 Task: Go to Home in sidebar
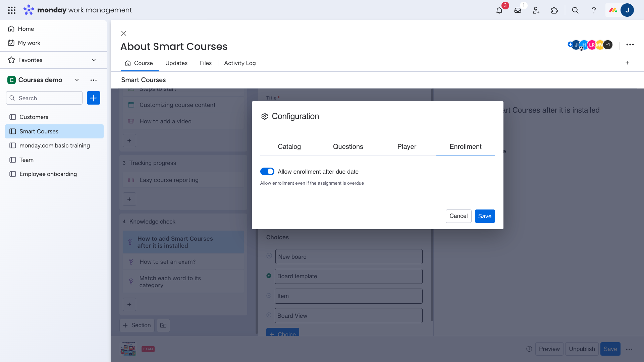click(26, 29)
